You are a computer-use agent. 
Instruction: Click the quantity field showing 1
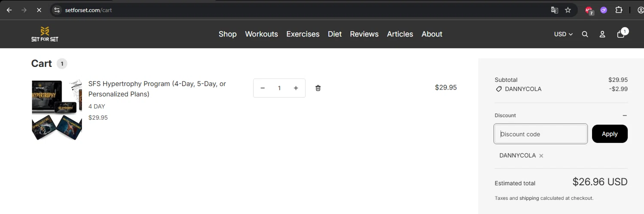coord(279,88)
